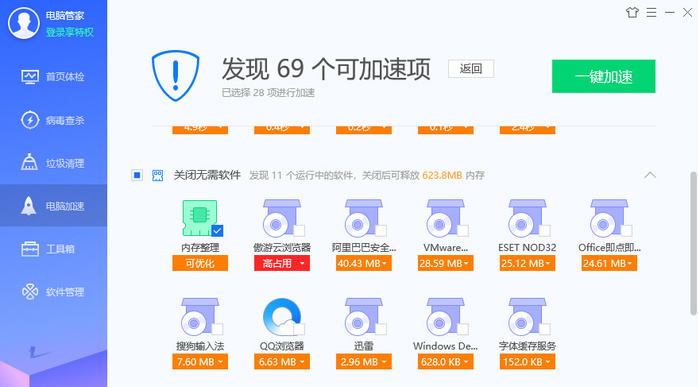Image resolution: width=698 pixels, height=387 pixels.
Task: Open 软件管理 in the sidebar
Action: 53,292
